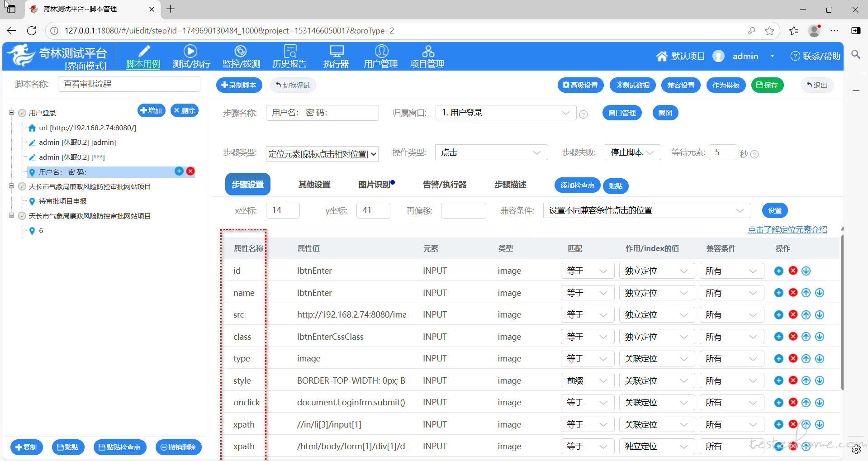Open 高级设置 settings button
This screenshot has height=461, width=868.
point(580,85)
